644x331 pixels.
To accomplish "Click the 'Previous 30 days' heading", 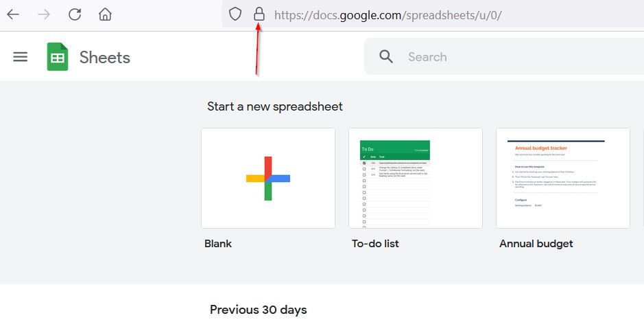I will pos(259,310).
